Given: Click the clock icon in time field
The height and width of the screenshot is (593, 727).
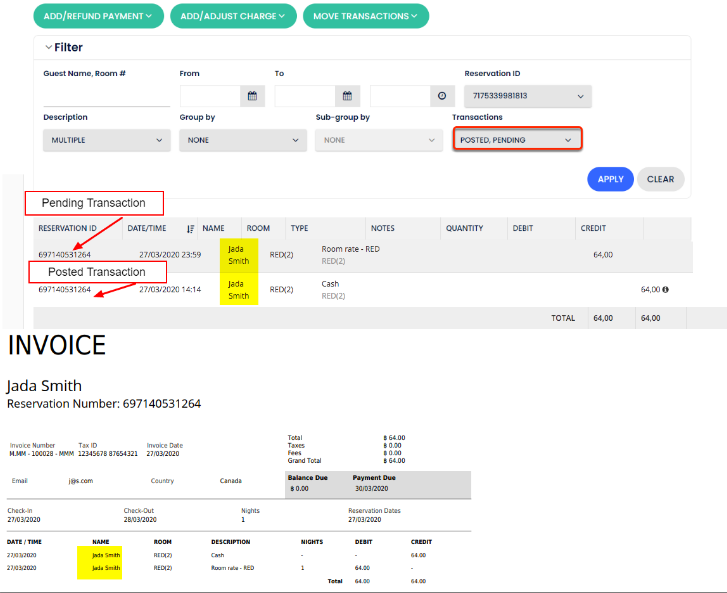Looking at the screenshot, I should click(x=442, y=96).
